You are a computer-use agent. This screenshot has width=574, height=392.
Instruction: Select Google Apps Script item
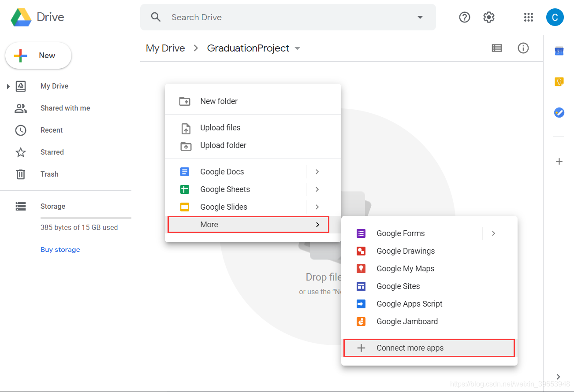(429, 304)
